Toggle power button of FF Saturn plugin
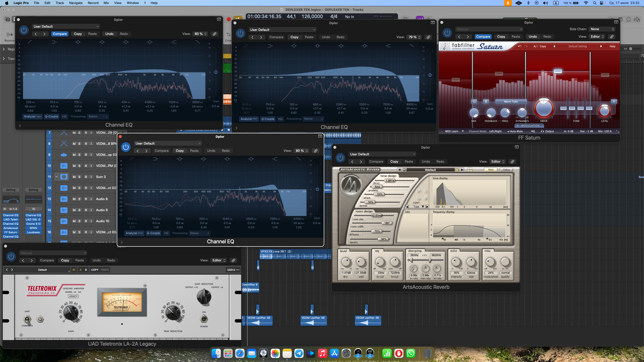 tap(447, 33)
